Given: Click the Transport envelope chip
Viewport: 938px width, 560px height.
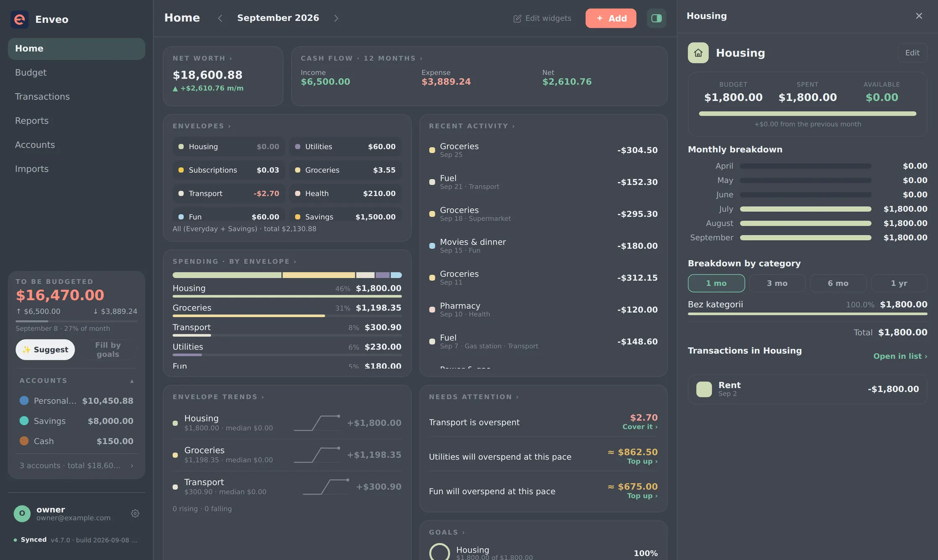Looking at the screenshot, I should pyautogui.click(x=229, y=193).
